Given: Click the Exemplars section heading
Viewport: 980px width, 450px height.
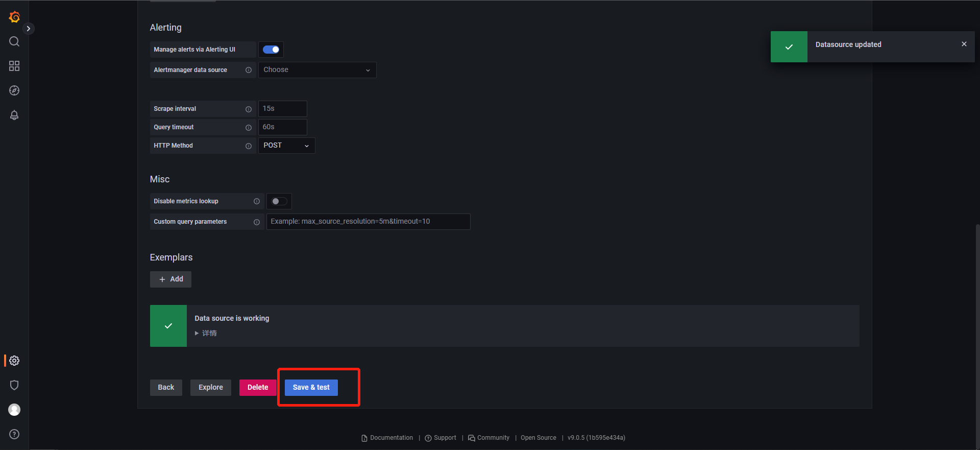Looking at the screenshot, I should (171, 257).
